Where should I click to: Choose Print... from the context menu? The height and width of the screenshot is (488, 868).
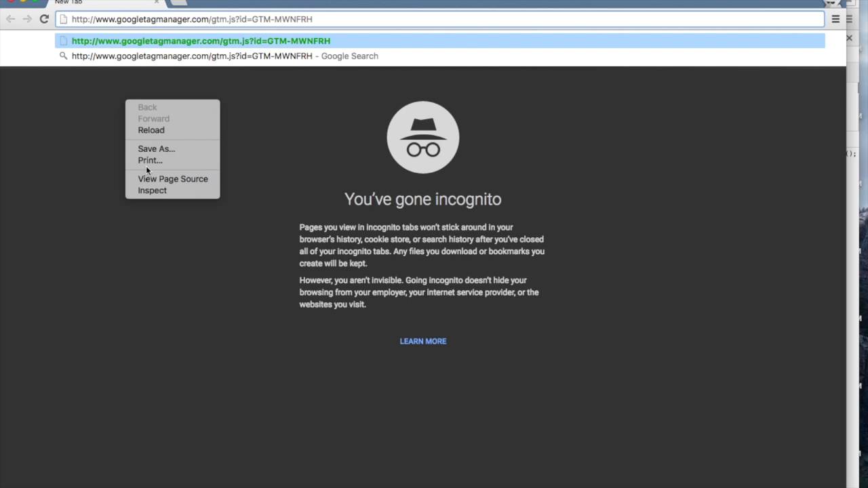[x=172, y=160]
